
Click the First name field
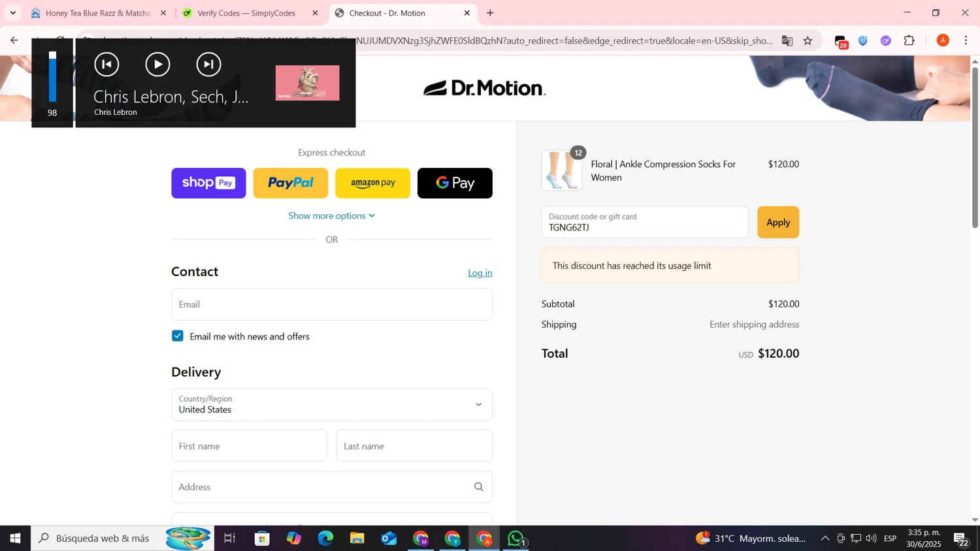click(x=249, y=446)
